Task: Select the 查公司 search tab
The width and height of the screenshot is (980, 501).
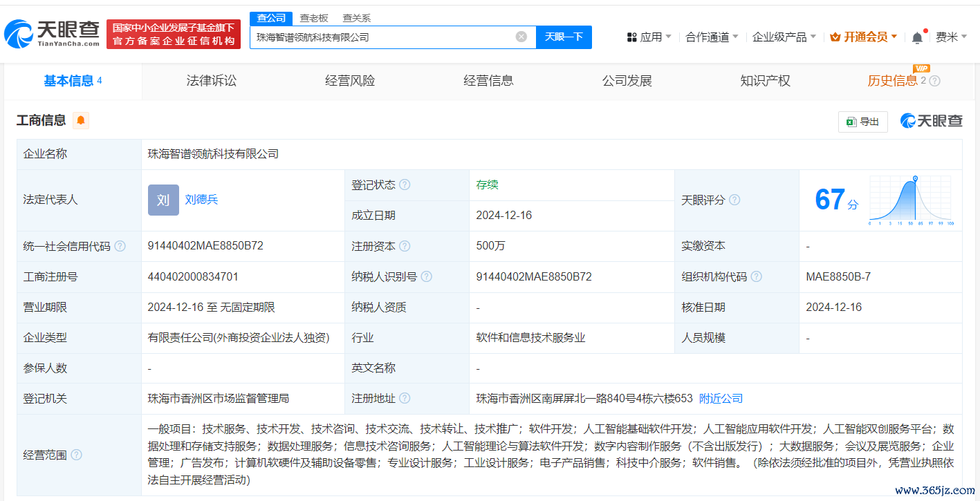Action: (272, 18)
